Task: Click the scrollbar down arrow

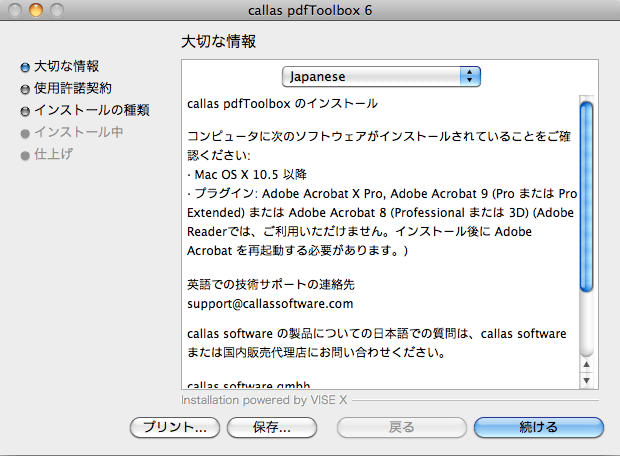Action: 586,380
